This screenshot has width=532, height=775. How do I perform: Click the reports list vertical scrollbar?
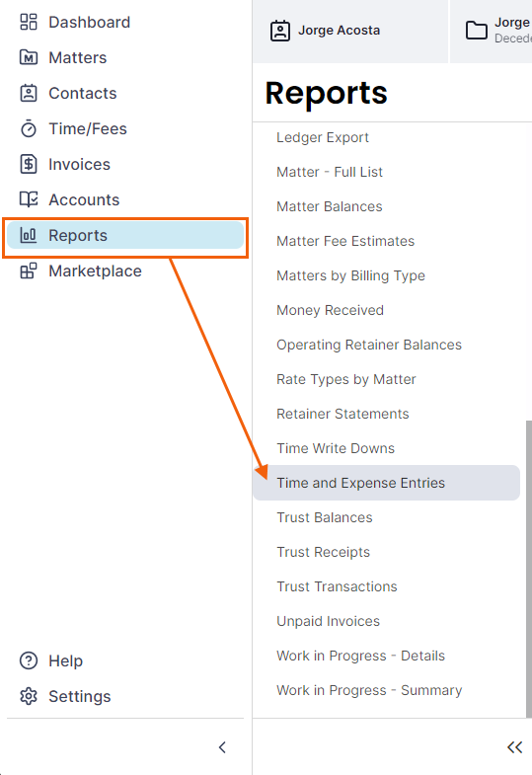pyautogui.click(x=528, y=569)
